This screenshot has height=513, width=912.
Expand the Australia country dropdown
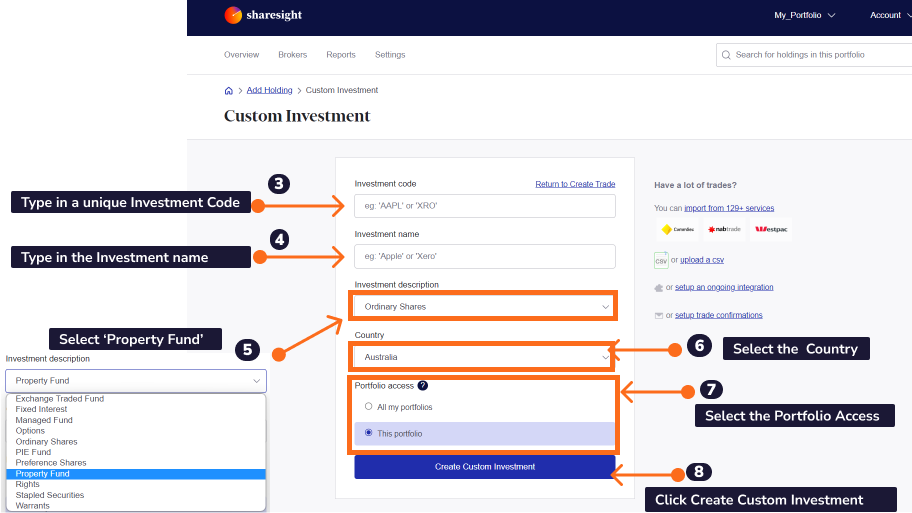[x=485, y=357]
